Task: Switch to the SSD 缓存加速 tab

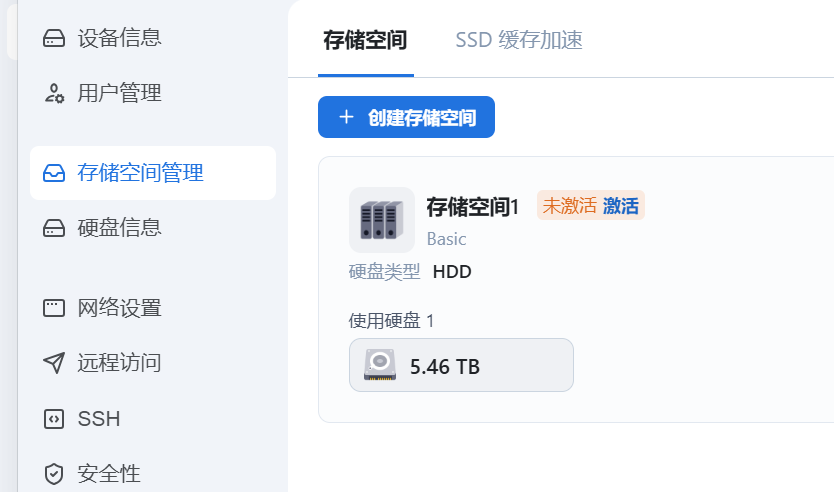Action: click(x=519, y=40)
